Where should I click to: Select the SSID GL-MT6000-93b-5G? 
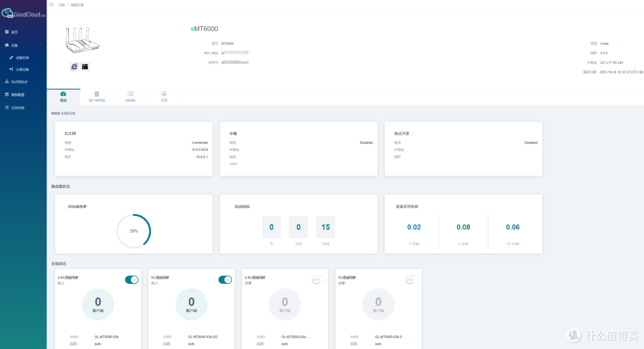click(x=203, y=336)
